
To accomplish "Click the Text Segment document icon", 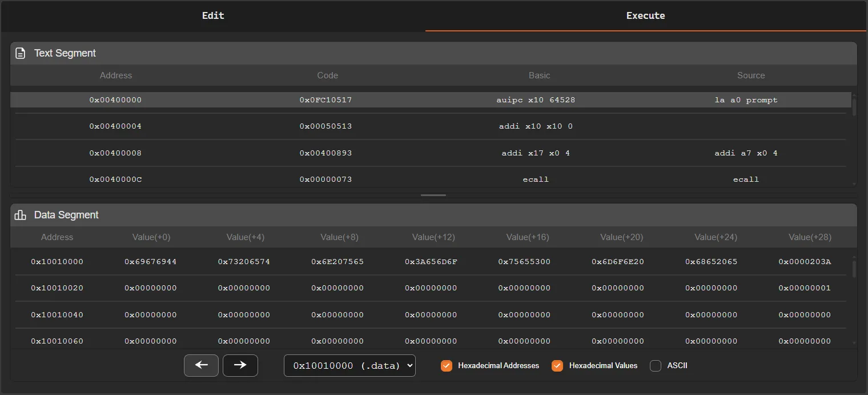I will point(21,53).
